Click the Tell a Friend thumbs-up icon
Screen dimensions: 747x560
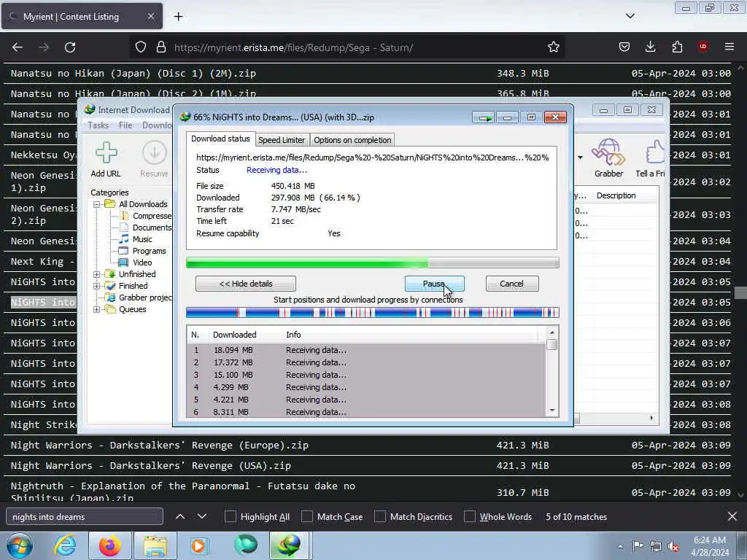(656, 152)
